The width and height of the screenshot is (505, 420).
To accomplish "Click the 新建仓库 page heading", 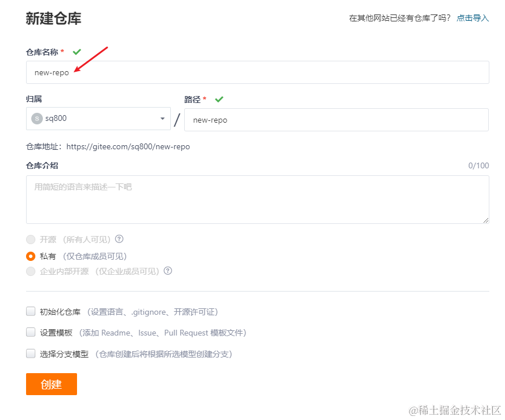I will pyautogui.click(x=53, y=19).
